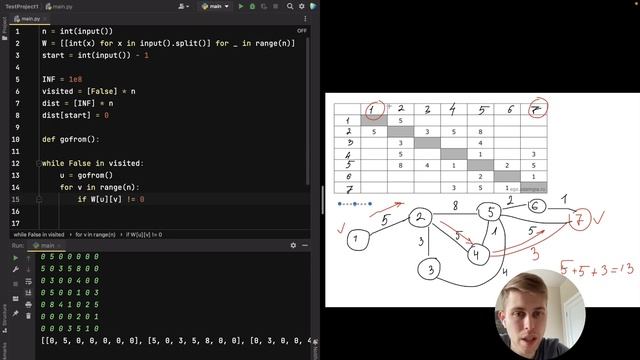The height and width of the screenshot is (360, 640).
Task: Click handwritten sum '5+5+3=13'
Action: coord(597,268)
